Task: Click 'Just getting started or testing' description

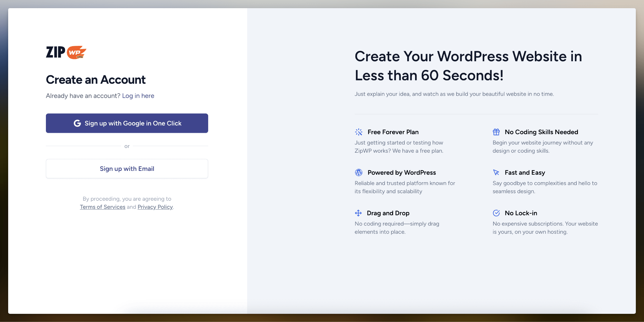Action: tap(399, 147)
